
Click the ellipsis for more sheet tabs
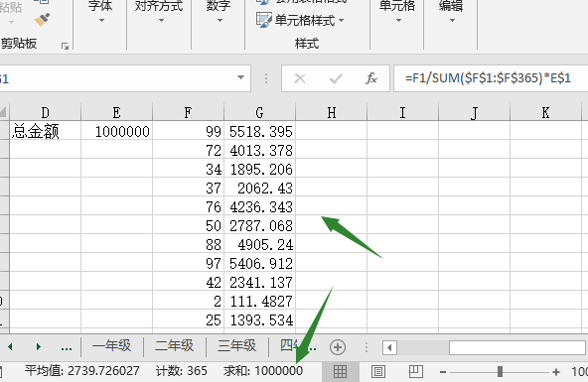67,348
